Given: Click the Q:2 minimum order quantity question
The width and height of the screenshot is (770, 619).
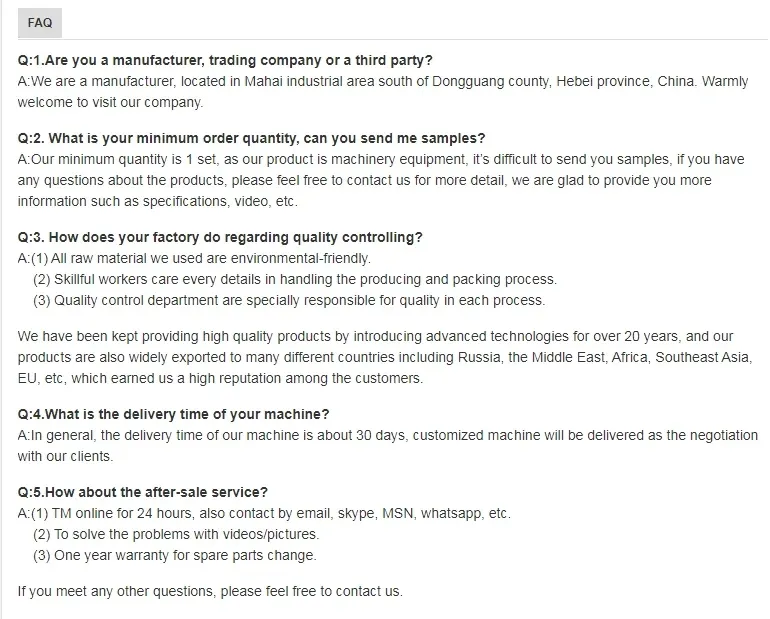Looking at the screenshot, I should tap(251, 139).
